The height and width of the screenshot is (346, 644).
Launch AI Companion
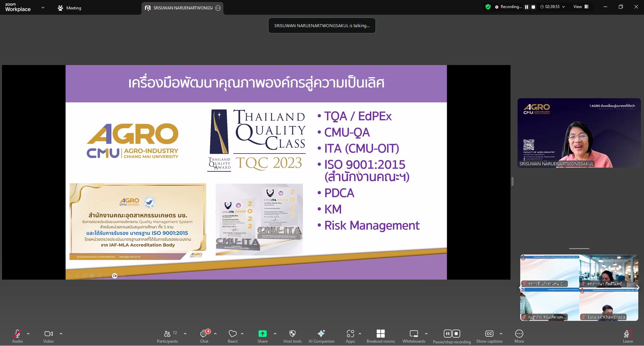pos(321,336)
